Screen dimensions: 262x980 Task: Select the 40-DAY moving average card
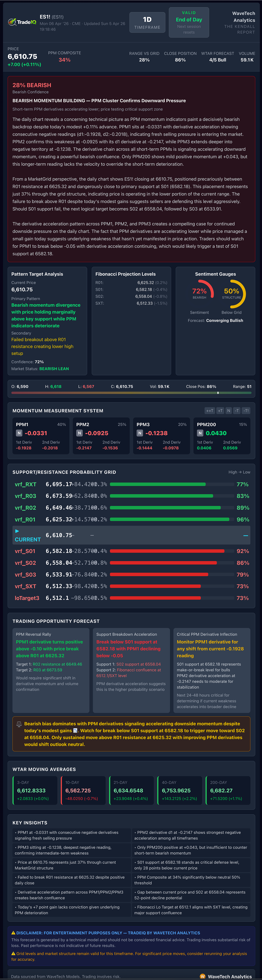click(180, 790)
